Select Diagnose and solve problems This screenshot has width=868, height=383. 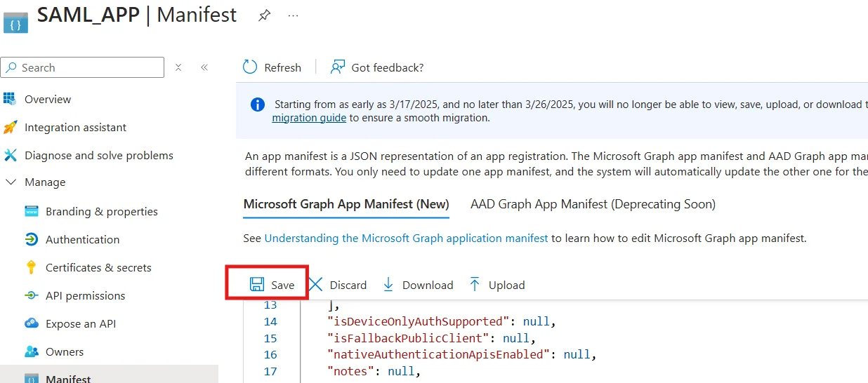tap(98, 155)
